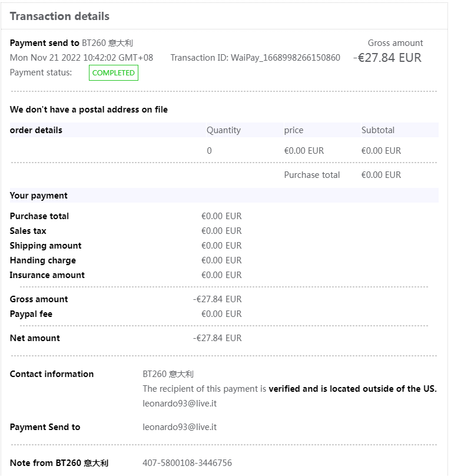Click the Your payment section header

[39, 196]
